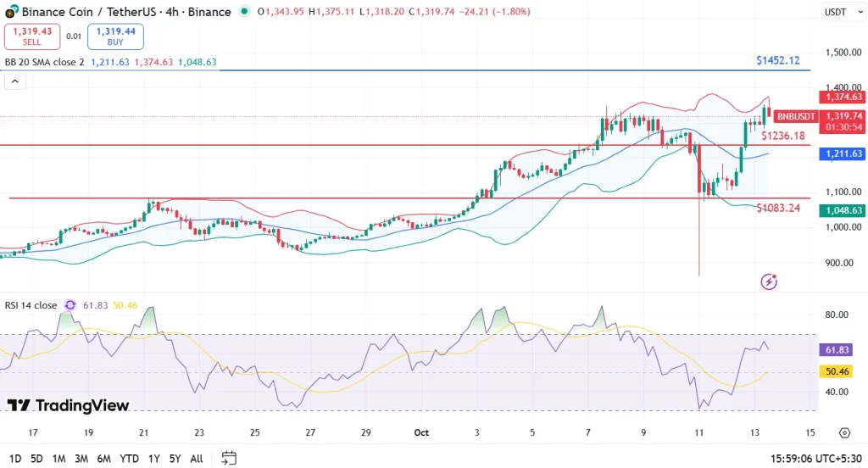Click the green market status dot

[245, 12]
